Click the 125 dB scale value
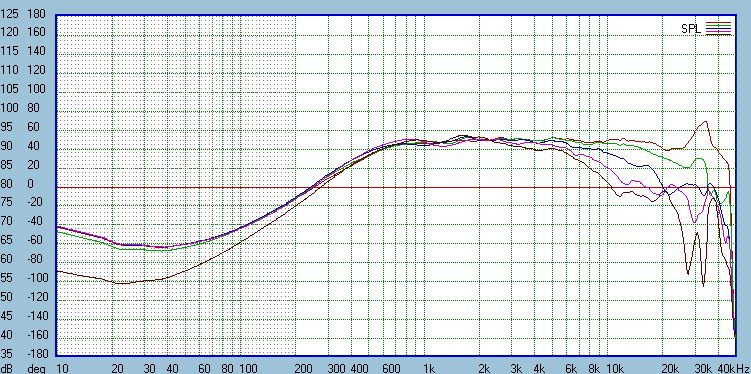The height and width of the screenshot is (374, 751). coord(9,14)
